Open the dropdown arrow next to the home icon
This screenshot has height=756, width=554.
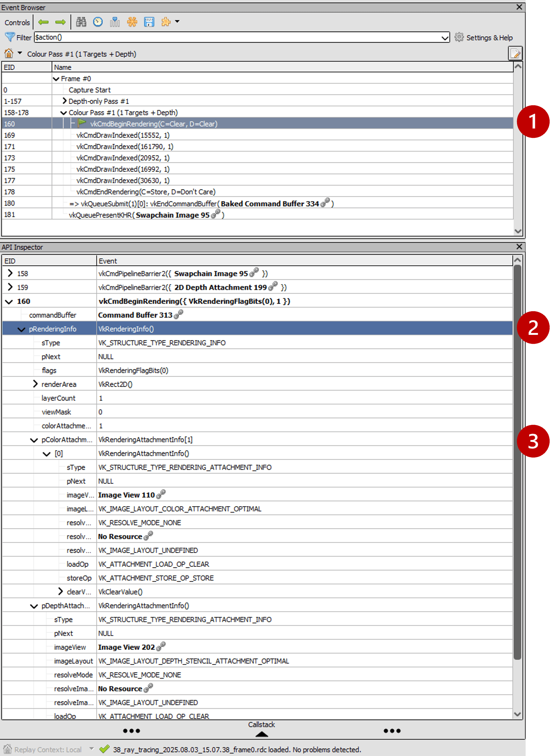point(20,53)
